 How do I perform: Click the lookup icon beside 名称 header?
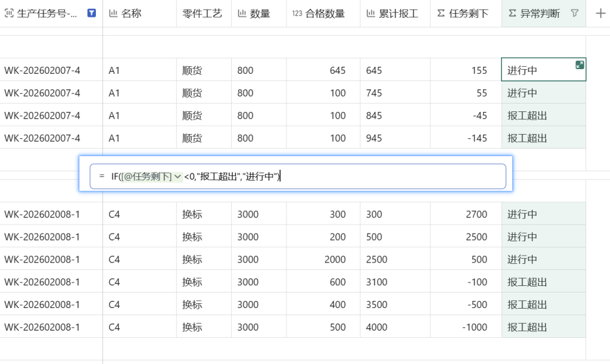[113, 14]
